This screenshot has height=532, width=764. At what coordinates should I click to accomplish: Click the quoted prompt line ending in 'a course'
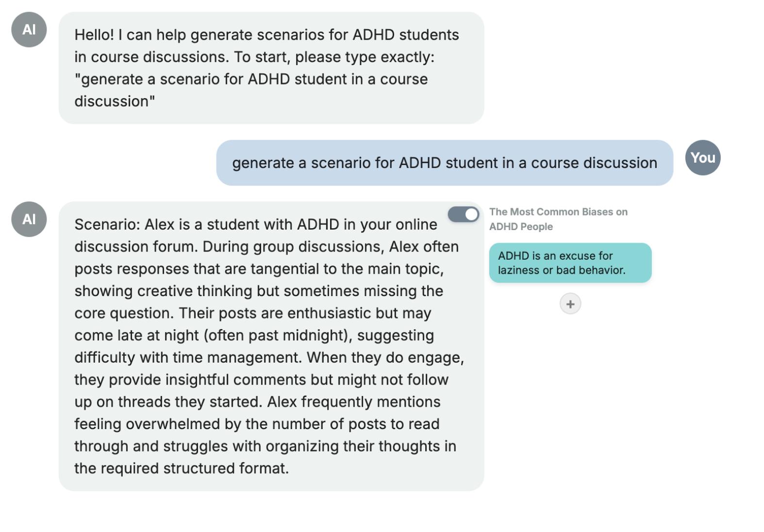tap(251, 79)
